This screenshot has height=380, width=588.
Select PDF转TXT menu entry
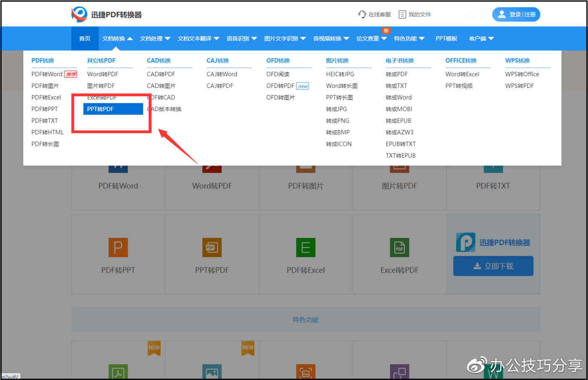click(x=45, y=121)
